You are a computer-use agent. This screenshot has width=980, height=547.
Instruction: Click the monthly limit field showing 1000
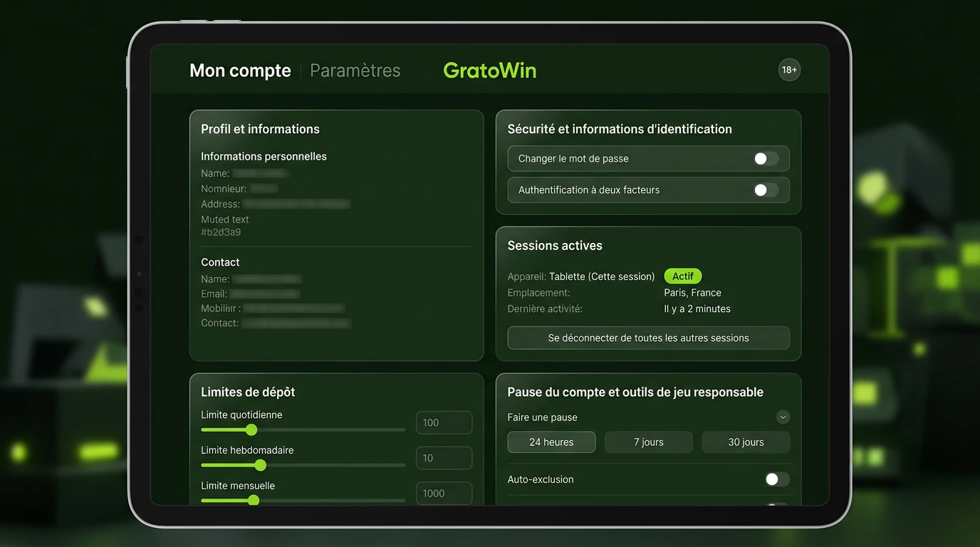(x=444, y=493)
